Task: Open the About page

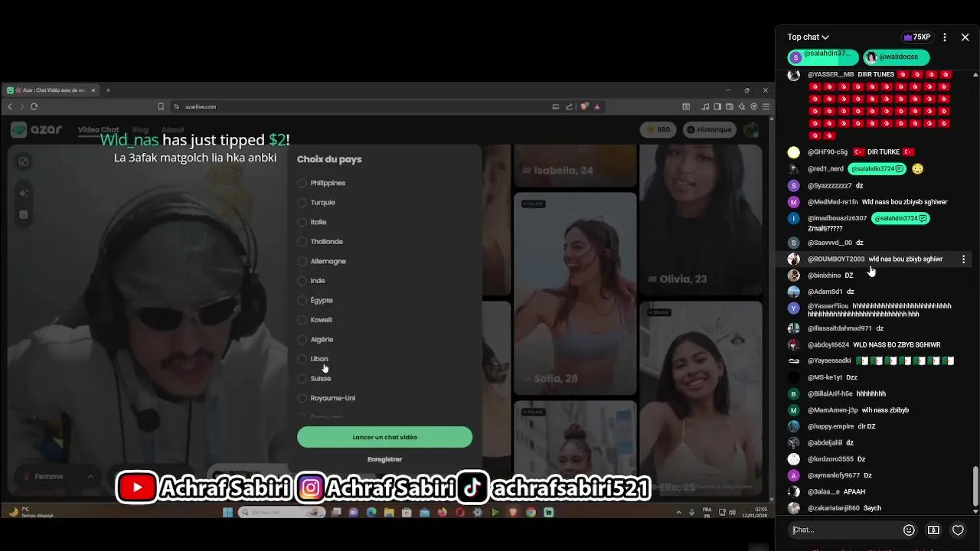Action: 173,129
